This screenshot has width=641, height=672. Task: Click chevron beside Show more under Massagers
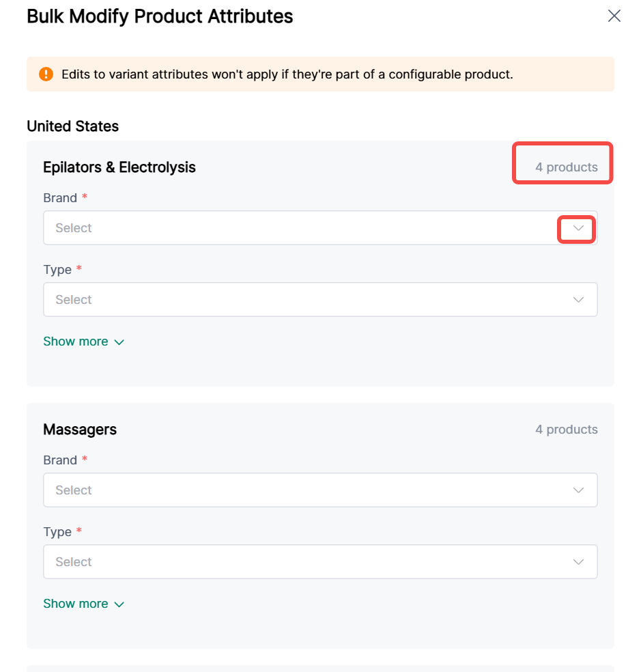click(119, 604)
